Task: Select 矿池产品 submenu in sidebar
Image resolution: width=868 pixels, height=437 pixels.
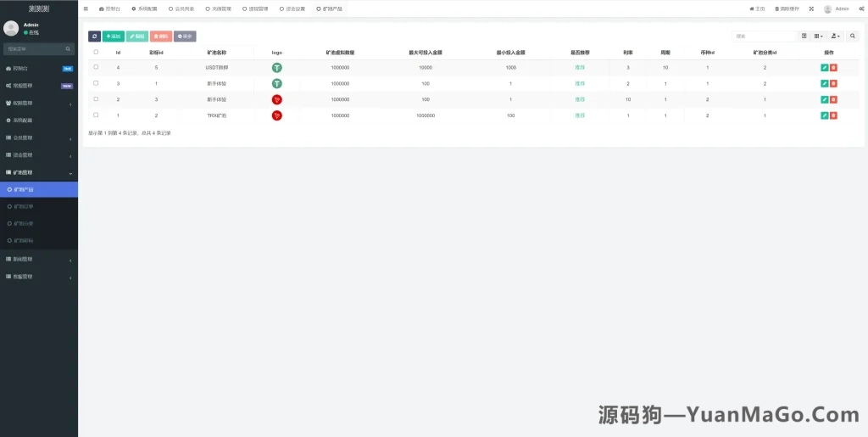Action: click(x=39, y=189)
